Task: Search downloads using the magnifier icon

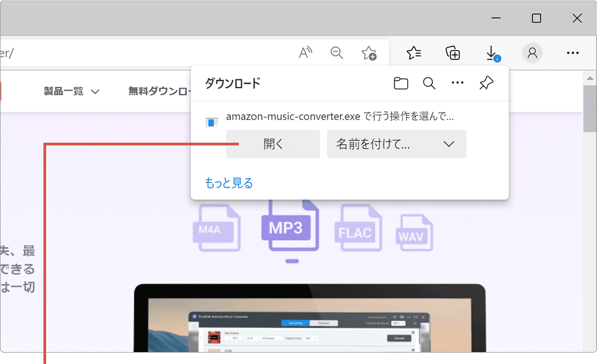Action: [x=429, y=83]
